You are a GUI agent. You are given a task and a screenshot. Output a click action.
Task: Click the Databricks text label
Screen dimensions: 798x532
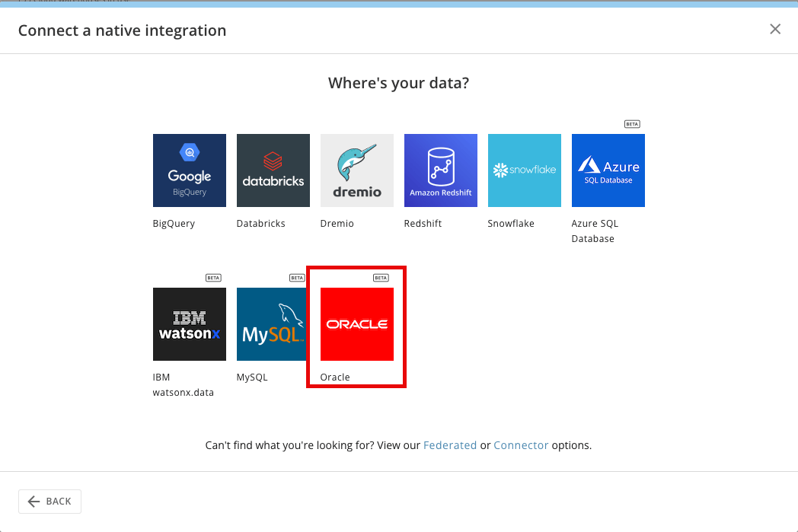(260, 223)
